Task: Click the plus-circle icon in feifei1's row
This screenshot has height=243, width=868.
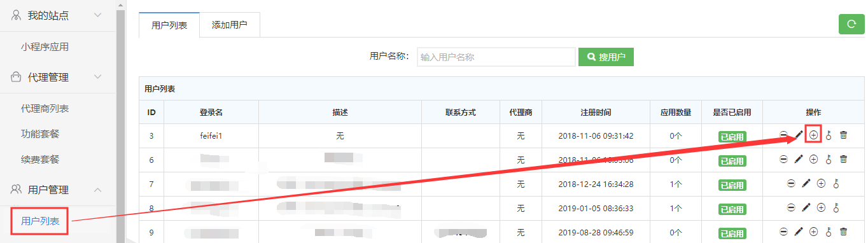Action: (x=813, y=135)
